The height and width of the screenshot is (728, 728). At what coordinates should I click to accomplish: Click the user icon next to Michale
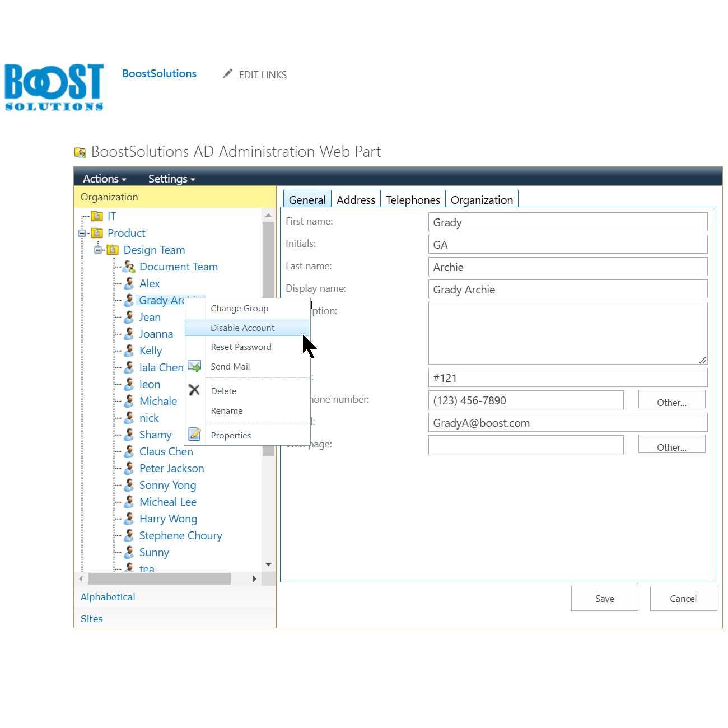coord(129,401)
